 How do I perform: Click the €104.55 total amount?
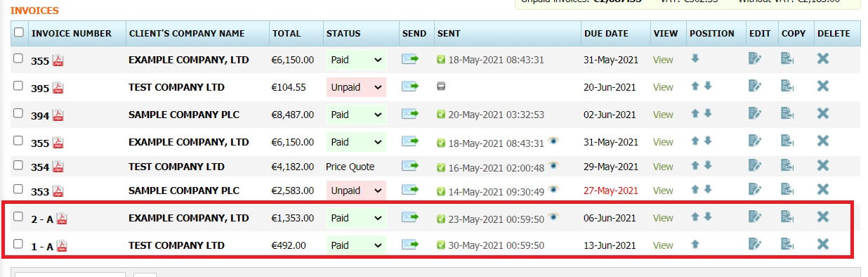coord(289,88)
